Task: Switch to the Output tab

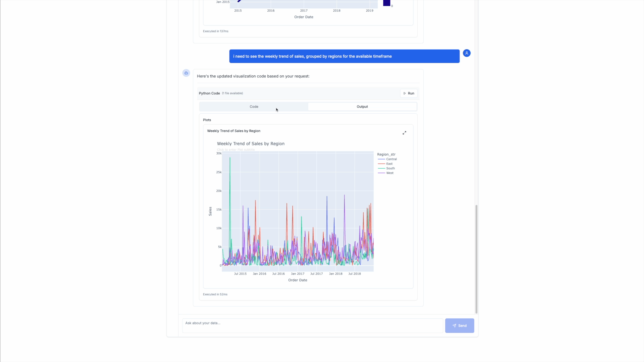Action: 362,107
